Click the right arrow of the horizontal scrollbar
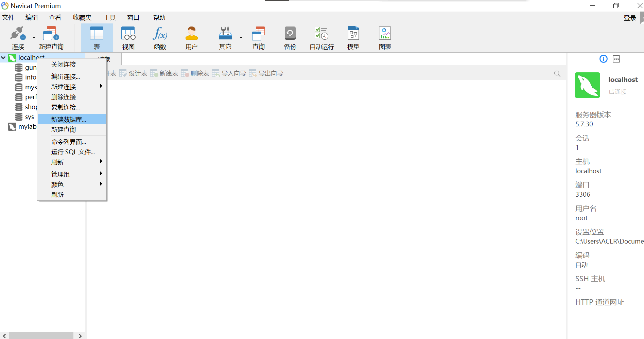 pos(80,336)
